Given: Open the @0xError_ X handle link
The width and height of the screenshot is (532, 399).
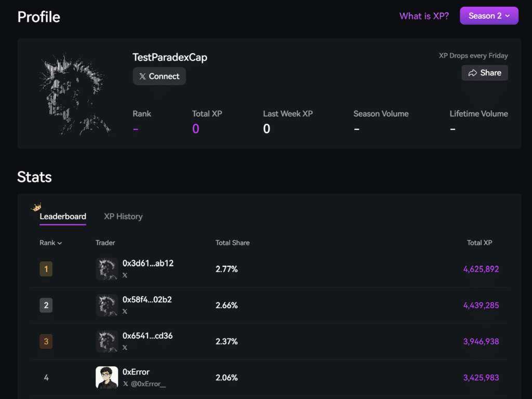Looking at the screenshot, I should [148, 384].
